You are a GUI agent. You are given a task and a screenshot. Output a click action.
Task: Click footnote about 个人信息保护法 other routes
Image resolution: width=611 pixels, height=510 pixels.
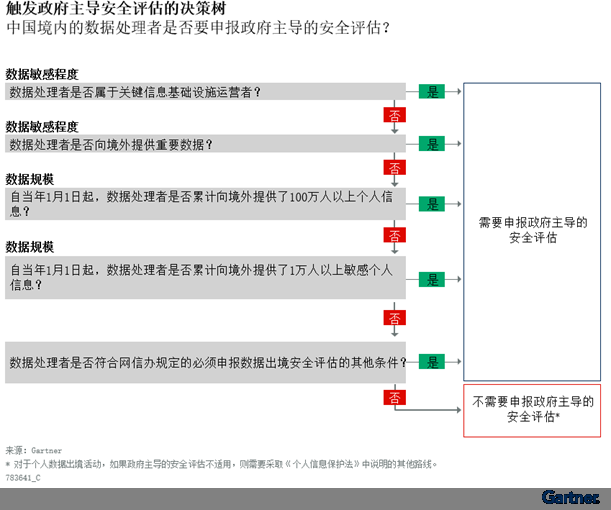click(221, 464)
